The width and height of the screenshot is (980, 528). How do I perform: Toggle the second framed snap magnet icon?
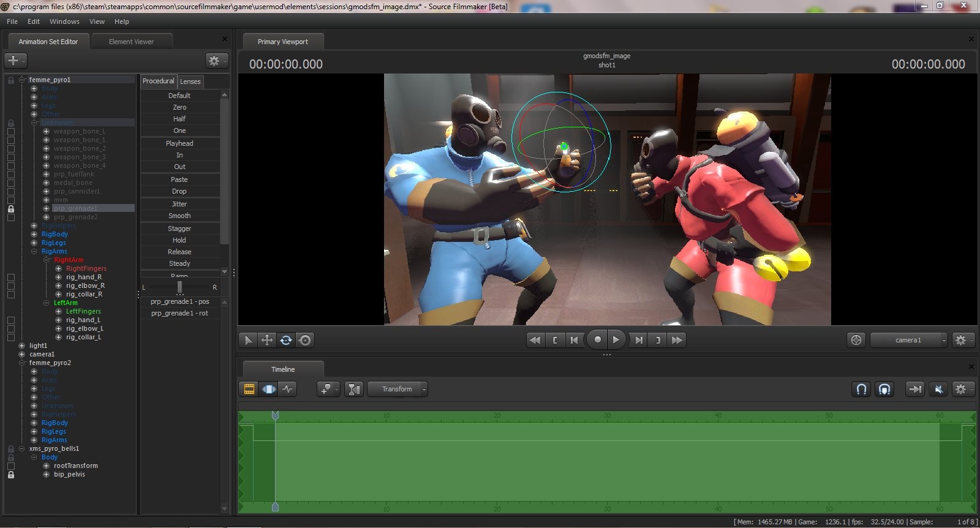tap(884, 389)
